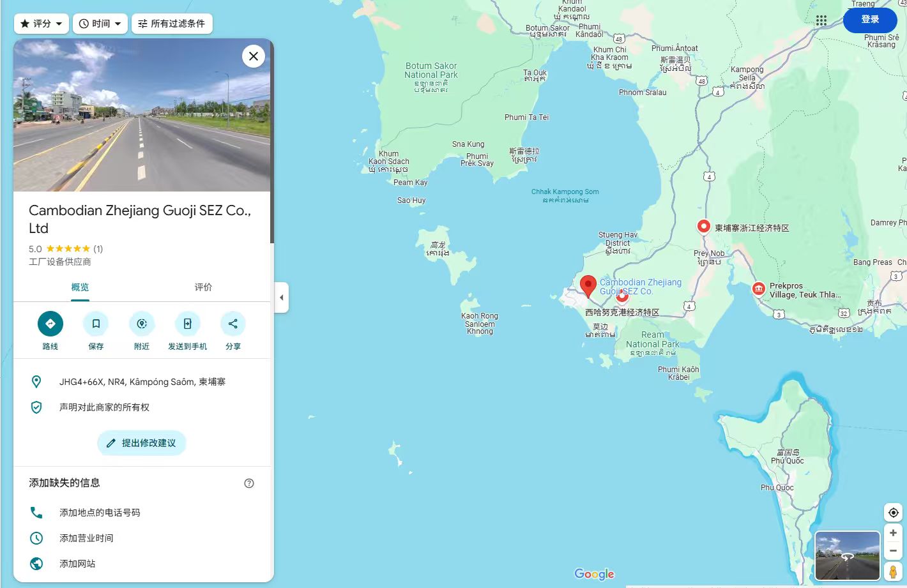Search 附近 nearby places icon
This screenshot has height=588, width=907.
tap(142, 324)
